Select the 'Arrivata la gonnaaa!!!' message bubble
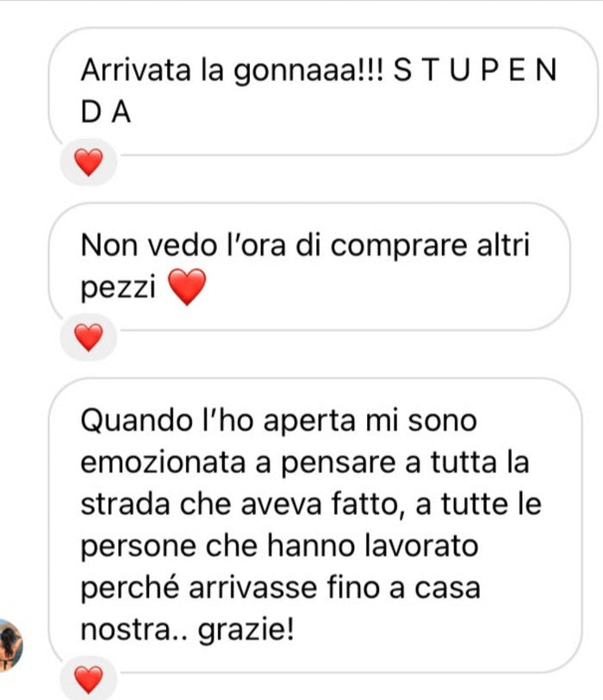The height and width of the screenshot is (700, 603). click(x=323, y=91)
